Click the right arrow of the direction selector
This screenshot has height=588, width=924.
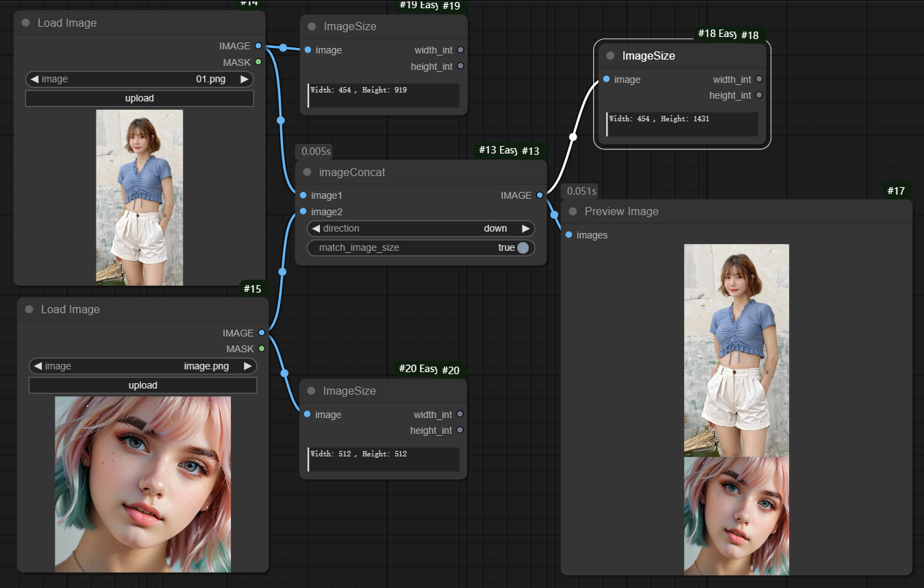tap(526, 228)
